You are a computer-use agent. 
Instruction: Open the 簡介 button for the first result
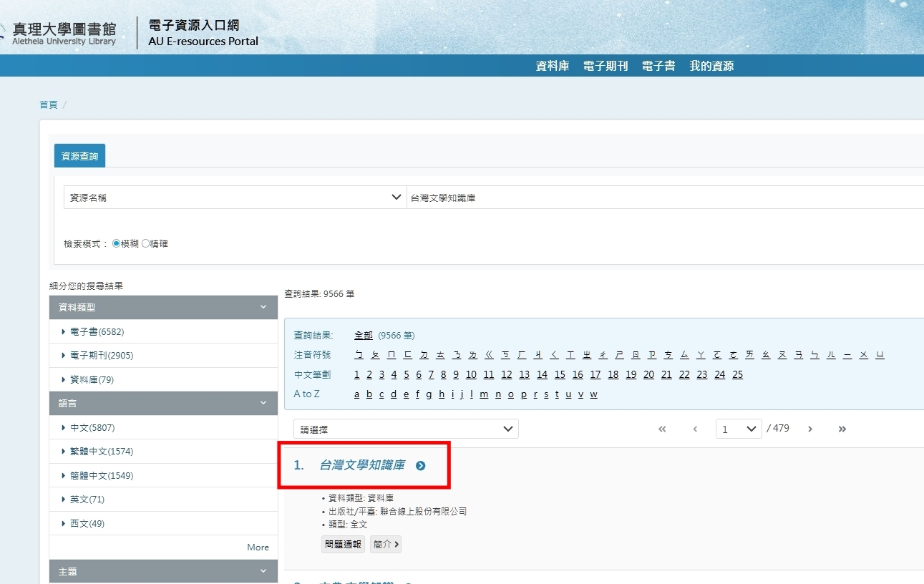pos(386,544)
